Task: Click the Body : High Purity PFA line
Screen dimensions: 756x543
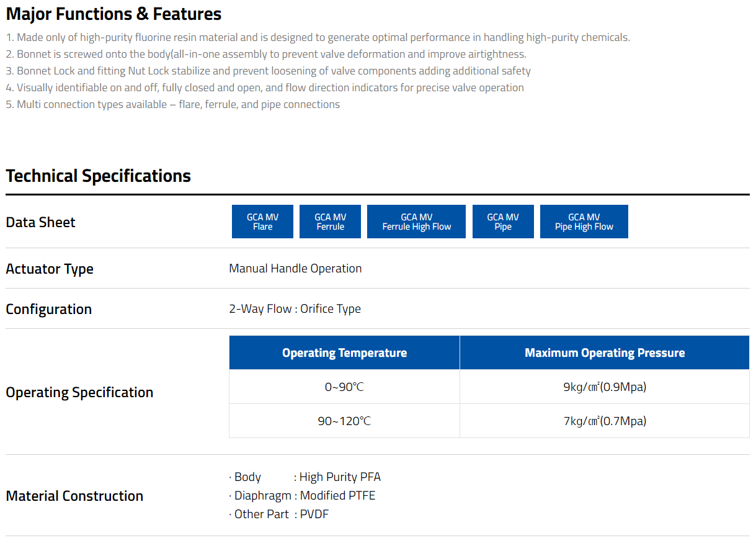Action: pos(305,477)
